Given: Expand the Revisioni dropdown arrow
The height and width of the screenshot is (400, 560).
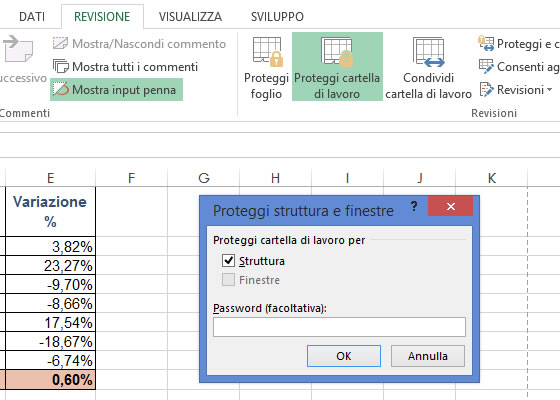Looking at the screenshot, I should [x=549, y=89].
